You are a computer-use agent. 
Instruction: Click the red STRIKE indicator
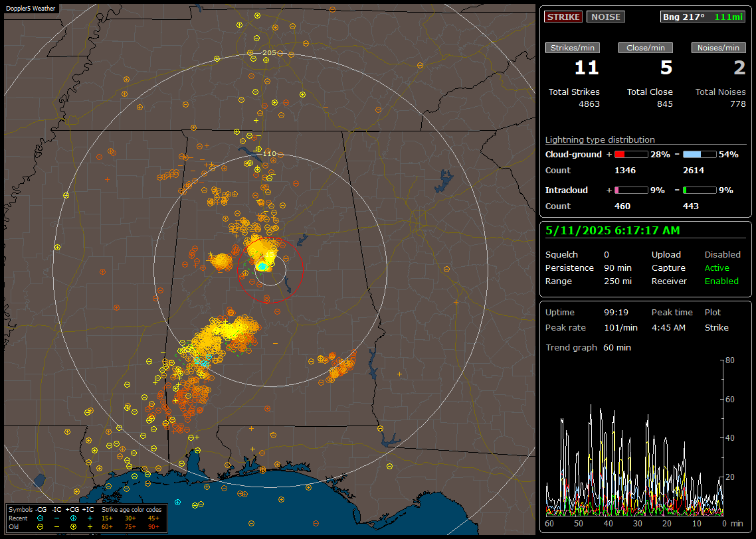[x=563, y=17]
